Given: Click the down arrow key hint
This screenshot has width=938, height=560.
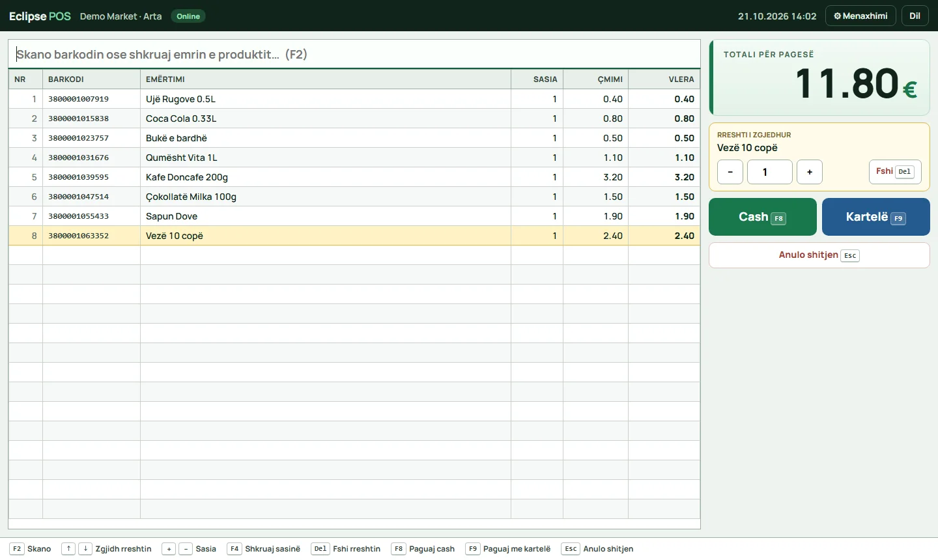Looking at the screenshot, I should [x=85, y=549].
